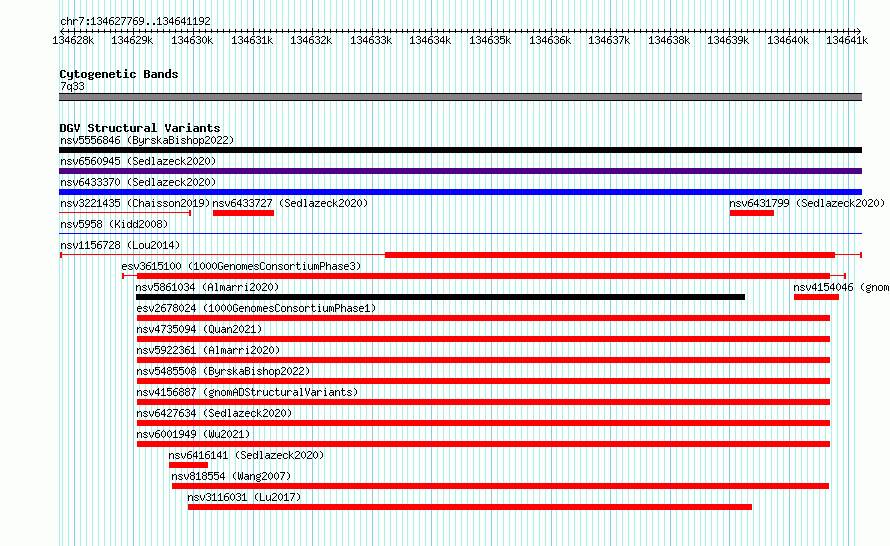The height and width of the screenshot is (546, 890).
Task: Click the 134634k ruler tick label
Action: [430, 40]
